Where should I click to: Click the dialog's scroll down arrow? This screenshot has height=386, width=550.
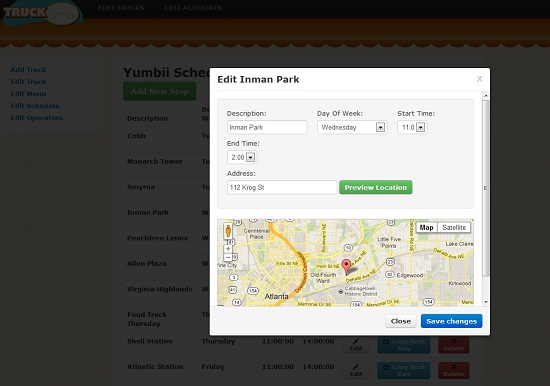486,302
